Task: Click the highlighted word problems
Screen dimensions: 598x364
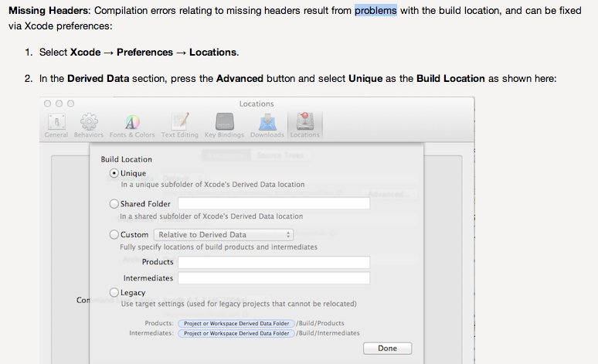Action: (375, 10)
